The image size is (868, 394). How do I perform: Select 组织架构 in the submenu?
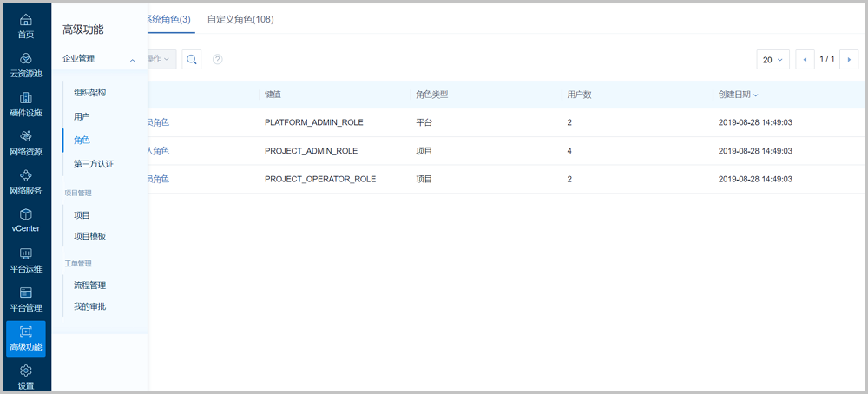(x=90, y=92)
